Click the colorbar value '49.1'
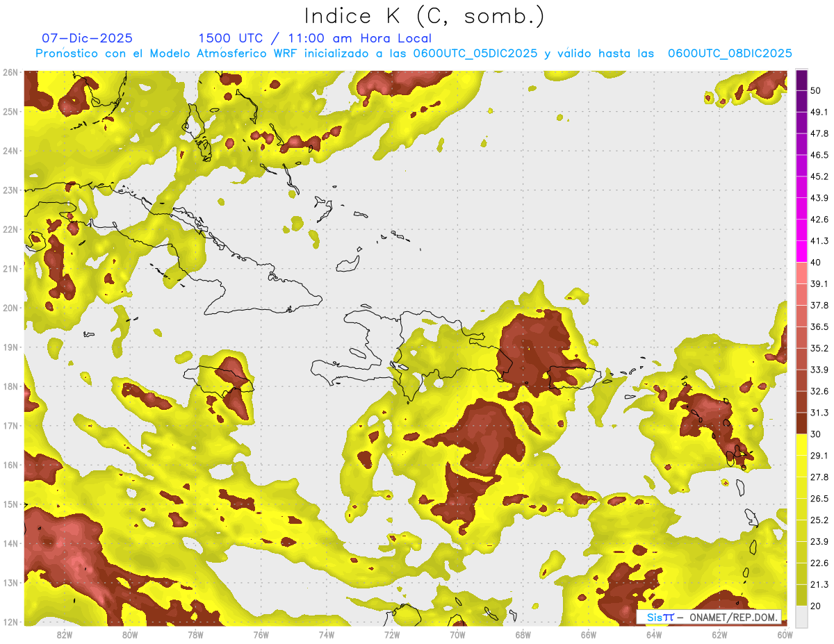834x644 pixels. 819,112
